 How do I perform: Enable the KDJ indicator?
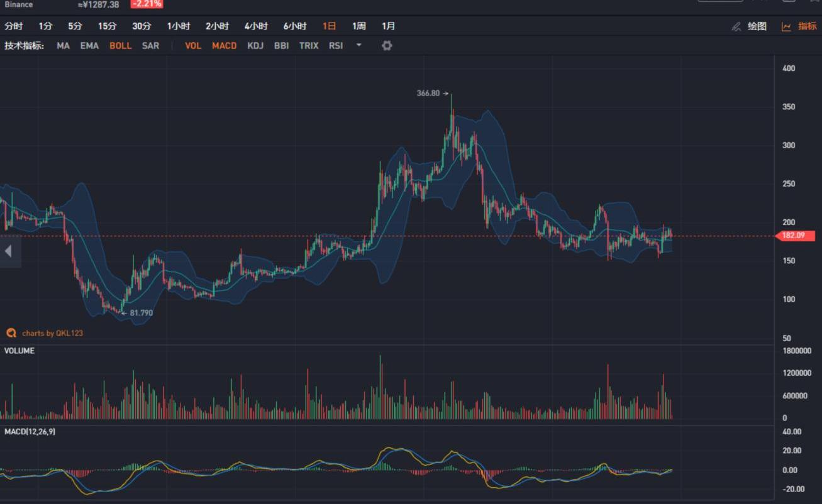coord(255,46)
